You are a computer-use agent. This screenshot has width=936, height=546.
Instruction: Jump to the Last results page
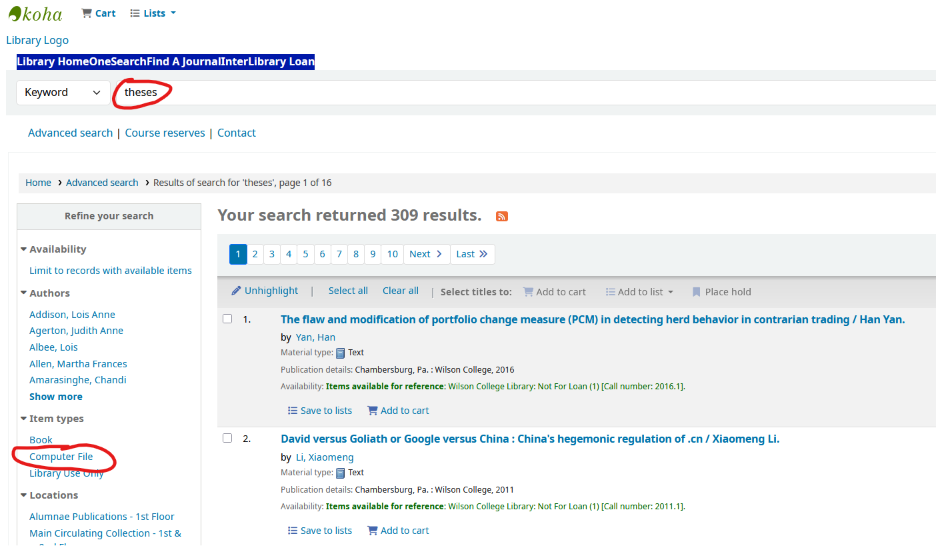472,254
